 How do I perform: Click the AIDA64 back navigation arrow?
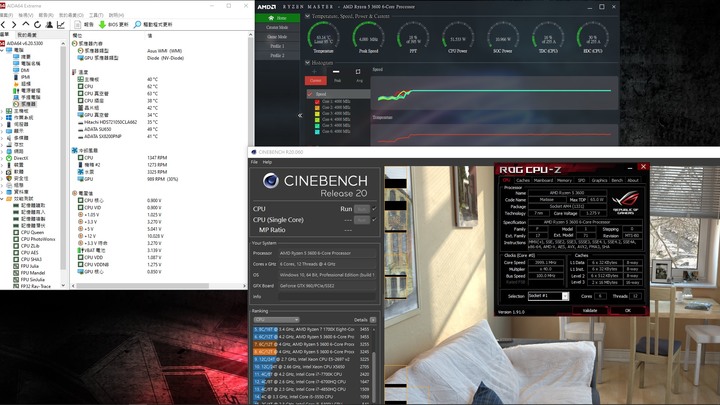[3, 25]
